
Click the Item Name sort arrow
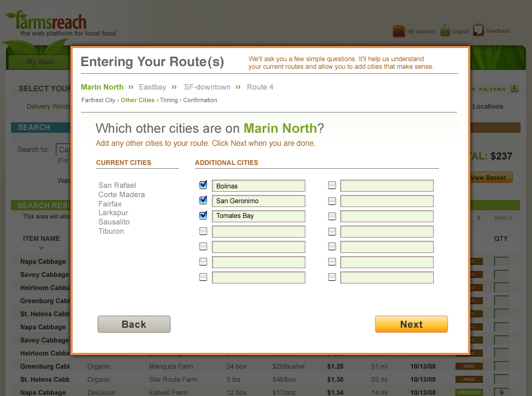42,249
